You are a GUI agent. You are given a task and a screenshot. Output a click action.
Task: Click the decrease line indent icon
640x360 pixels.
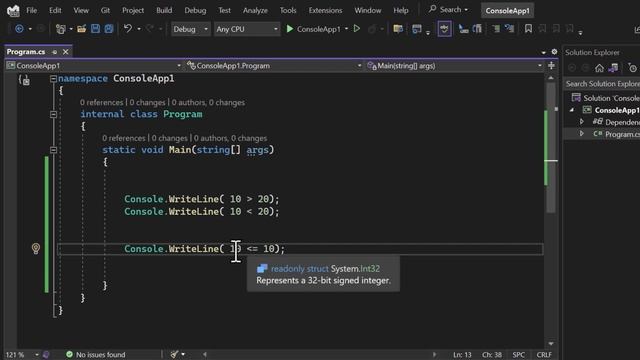(x=496, y=29)
